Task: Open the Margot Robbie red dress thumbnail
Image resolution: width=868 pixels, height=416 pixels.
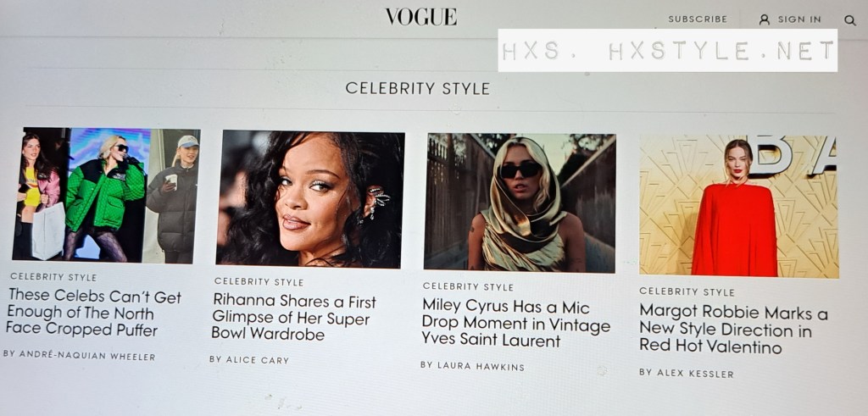Action: pos(738,206)
